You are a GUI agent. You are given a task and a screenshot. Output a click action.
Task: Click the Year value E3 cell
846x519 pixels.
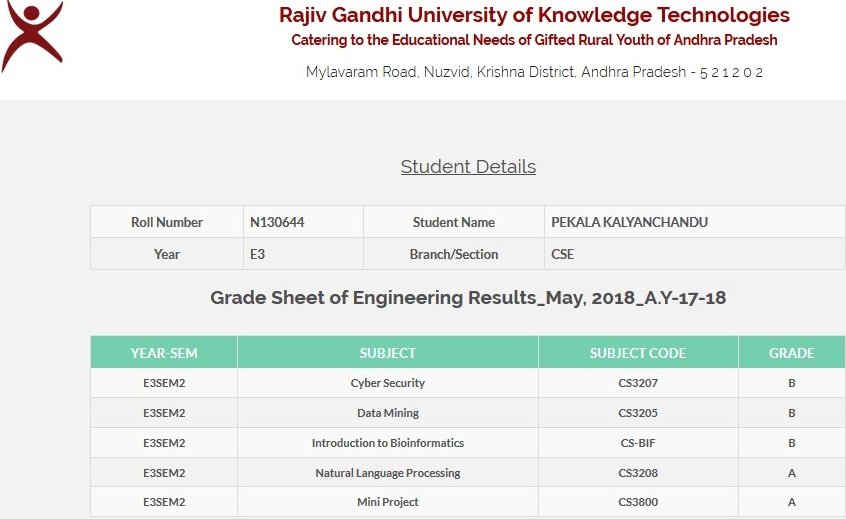(303, 254)
